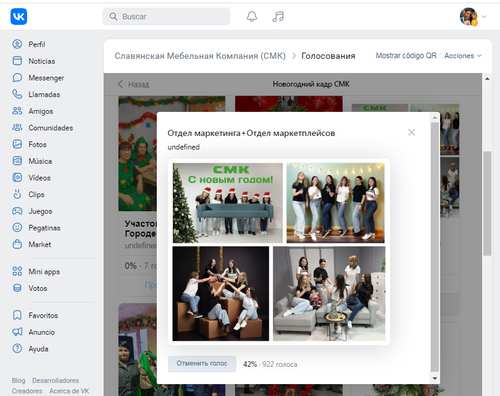
Task: Click the elf costume photo card
Action: (x=138, y=153)
